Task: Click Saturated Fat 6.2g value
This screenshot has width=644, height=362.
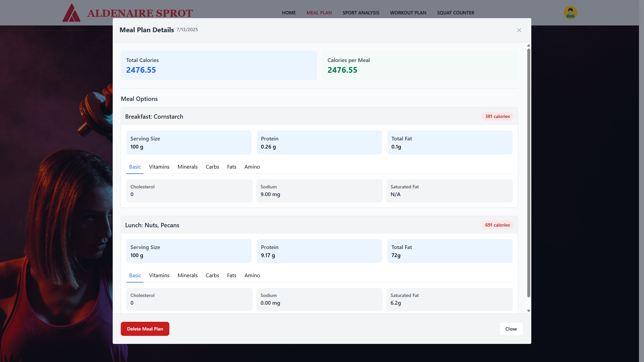Action: (395, 303)
